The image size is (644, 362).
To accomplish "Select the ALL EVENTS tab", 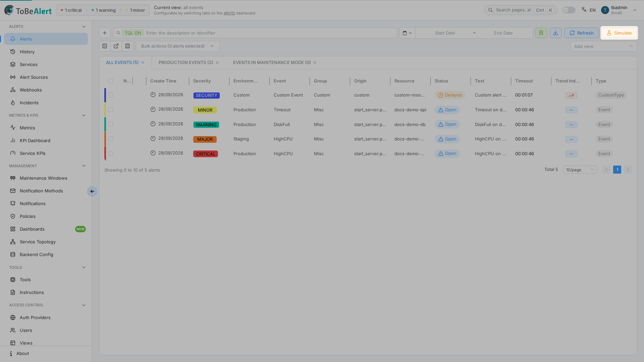I will pos(122,63).
